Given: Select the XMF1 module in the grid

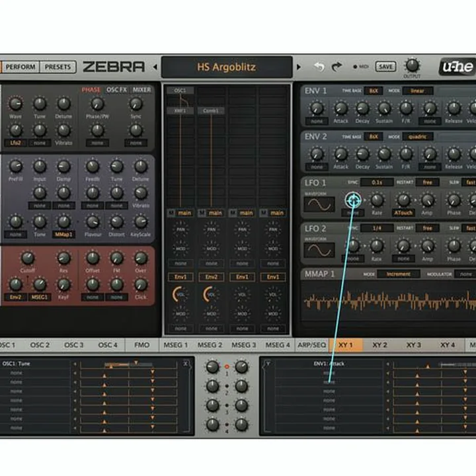Looking at the screenshot, I should pyautogui.click(x=180, y=111).
